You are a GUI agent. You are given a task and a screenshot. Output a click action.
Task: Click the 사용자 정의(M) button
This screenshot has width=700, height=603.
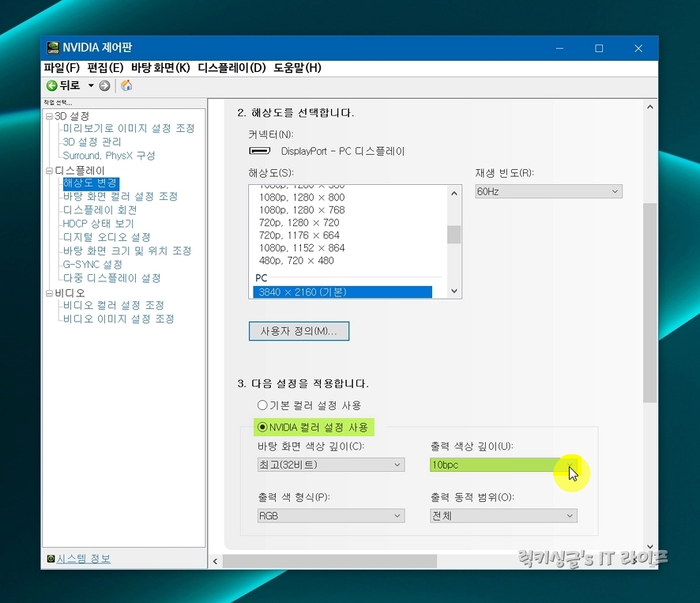click(x=299, y=331)
